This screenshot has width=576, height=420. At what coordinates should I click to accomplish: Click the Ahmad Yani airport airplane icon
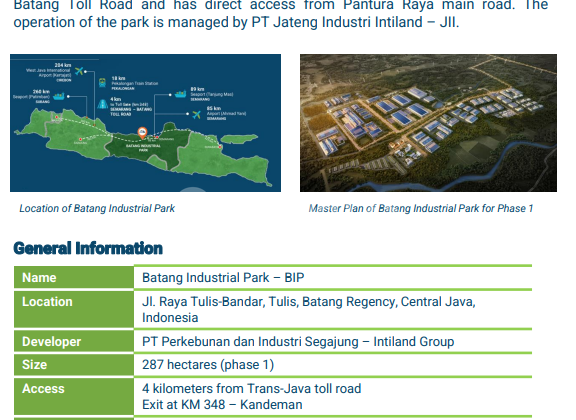(196, 115)
